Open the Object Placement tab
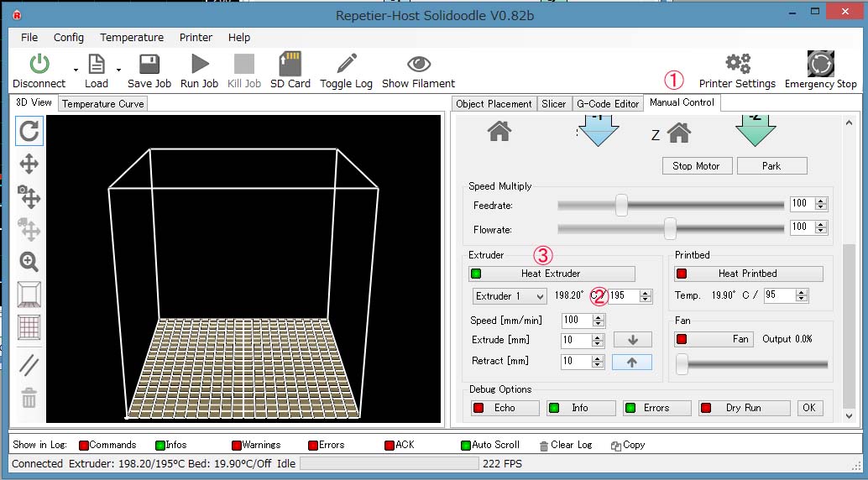Image resolution: width=868 pixels, height=480 pixels. (x=494, y=104)
